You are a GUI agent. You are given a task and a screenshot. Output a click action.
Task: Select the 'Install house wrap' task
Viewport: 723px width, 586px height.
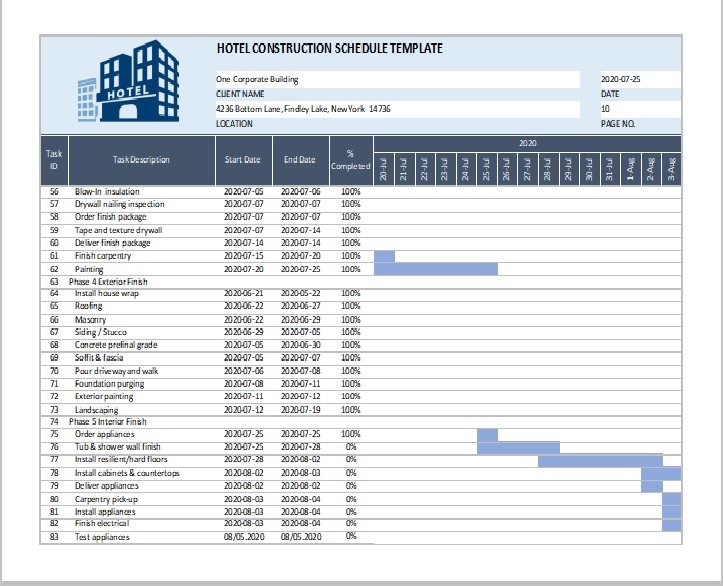(107, 293)
